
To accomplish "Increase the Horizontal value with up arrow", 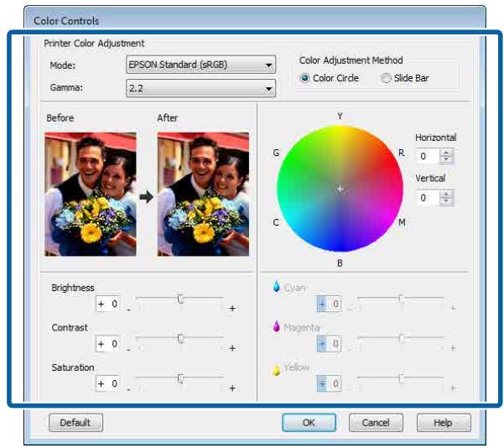I will click(446, 153).
